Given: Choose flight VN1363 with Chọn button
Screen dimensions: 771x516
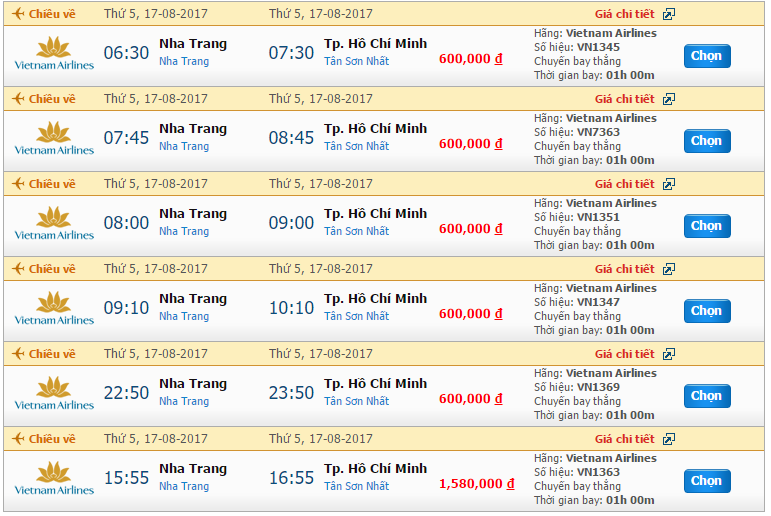Looking at the screenshot, I should point(707,481).
